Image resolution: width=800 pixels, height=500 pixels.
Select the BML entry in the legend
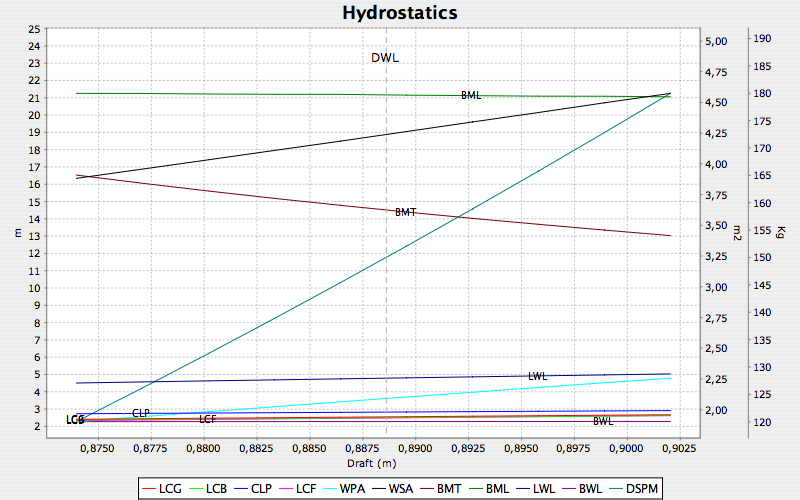[x=507, y=486]
